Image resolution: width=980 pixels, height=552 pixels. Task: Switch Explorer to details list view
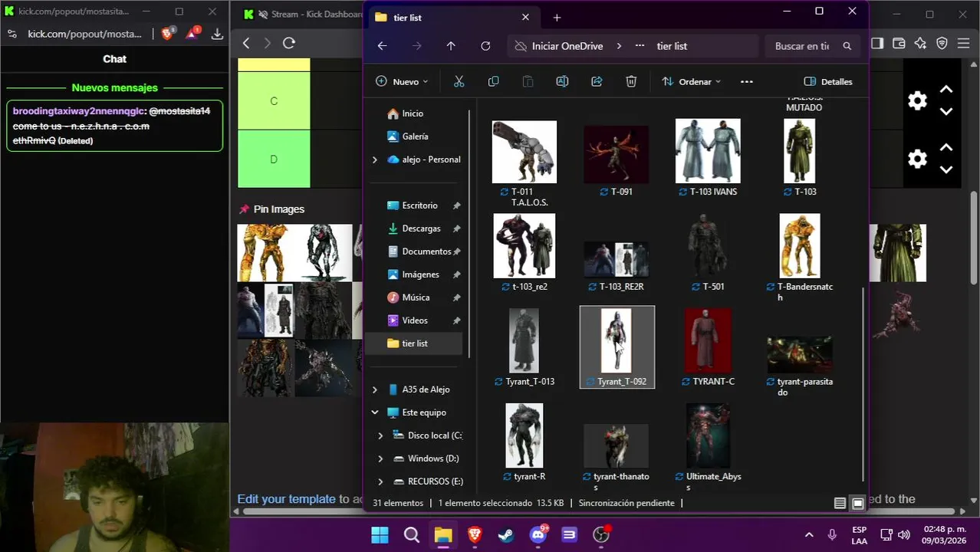click(840, 503)
